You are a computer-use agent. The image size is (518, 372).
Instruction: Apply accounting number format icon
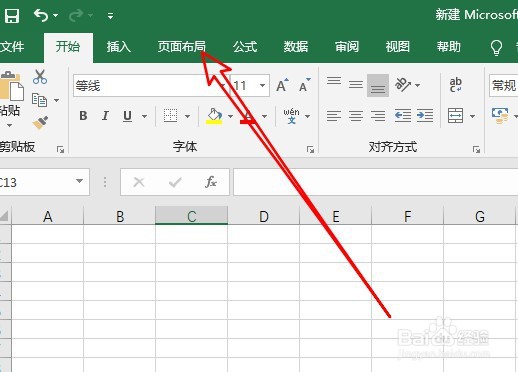500,116
